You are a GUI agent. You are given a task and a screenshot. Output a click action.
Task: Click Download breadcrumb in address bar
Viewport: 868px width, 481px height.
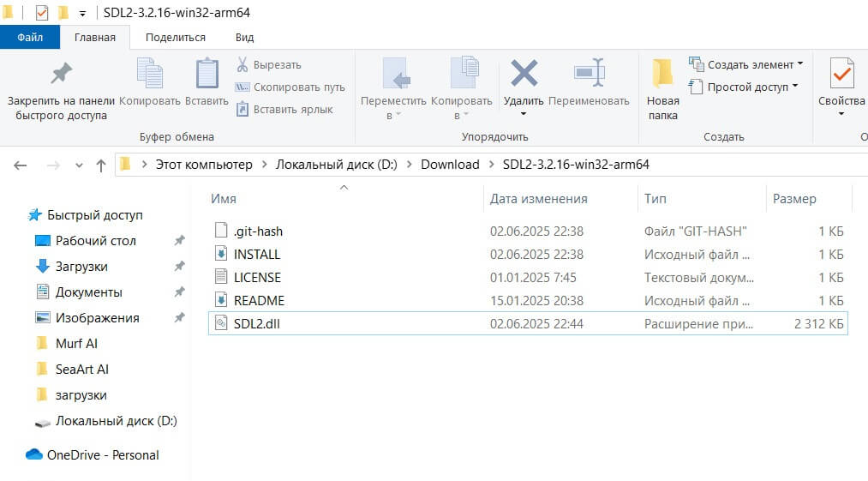pos(450,165)
